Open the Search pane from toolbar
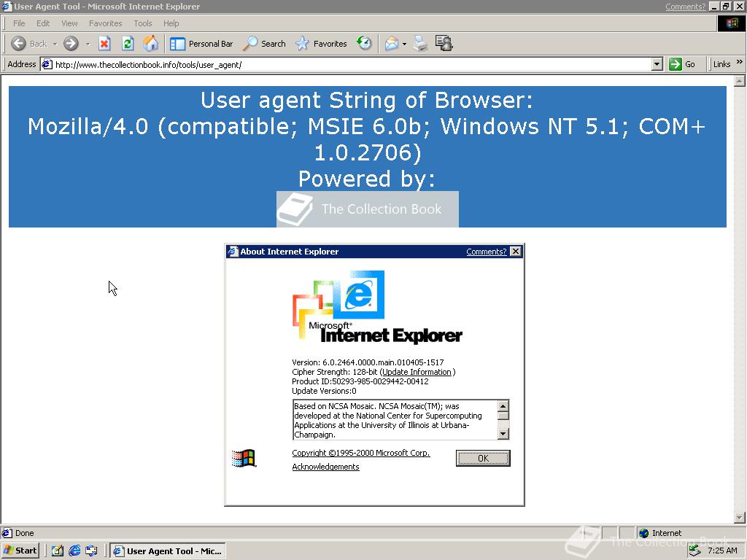 point(264,44)
